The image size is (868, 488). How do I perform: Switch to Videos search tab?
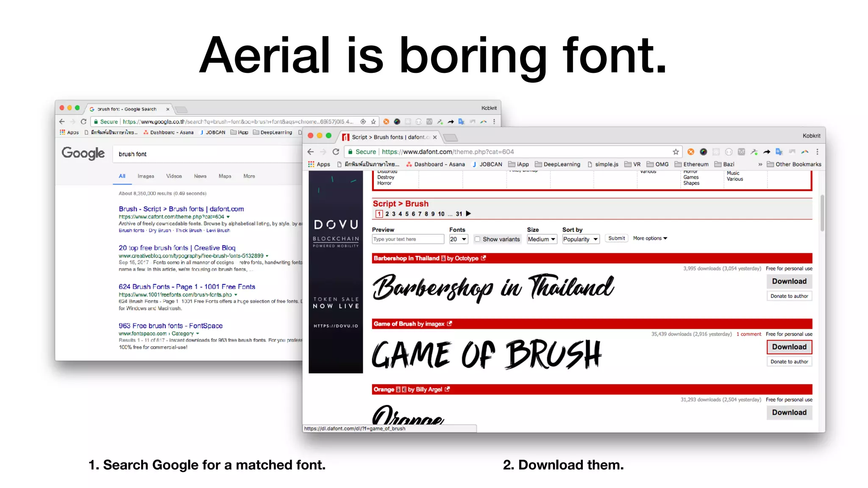[174, 176]
